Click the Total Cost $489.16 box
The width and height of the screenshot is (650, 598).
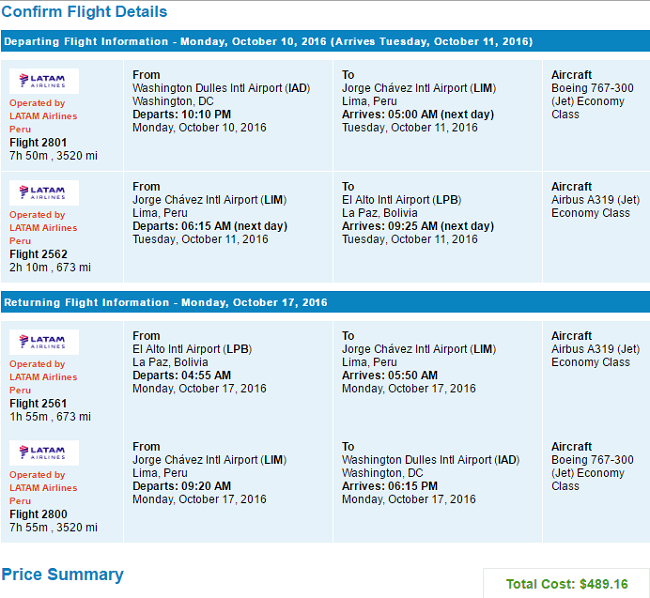(566, 584)
